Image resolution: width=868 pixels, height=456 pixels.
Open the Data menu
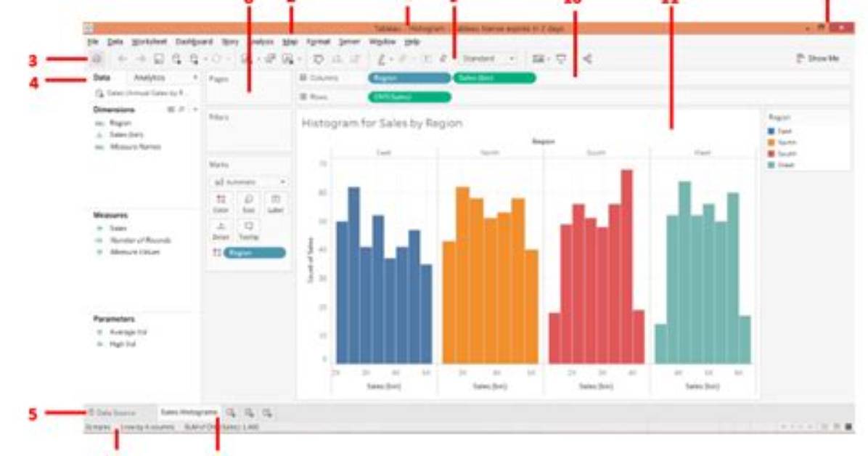click(115, 41)
